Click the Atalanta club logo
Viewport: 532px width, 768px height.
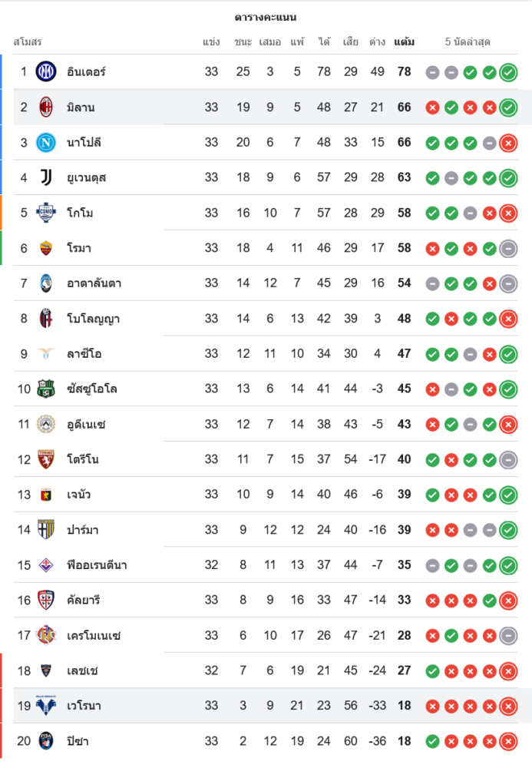[46, 283]
